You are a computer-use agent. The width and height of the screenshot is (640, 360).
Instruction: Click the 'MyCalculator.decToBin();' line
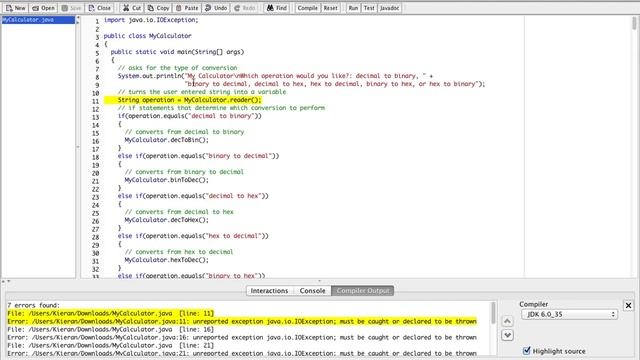[x=167, y=140]
